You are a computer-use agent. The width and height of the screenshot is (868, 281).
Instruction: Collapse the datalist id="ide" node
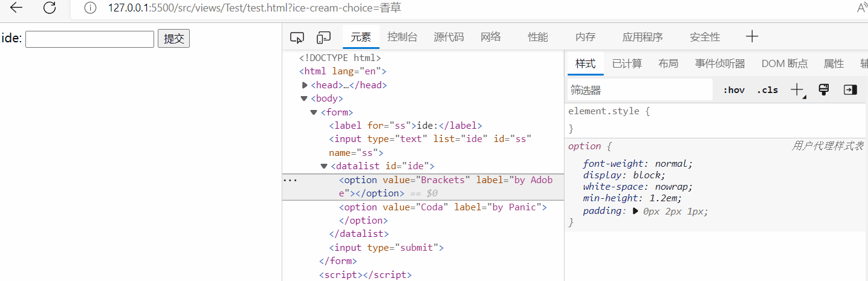[324, 166]
